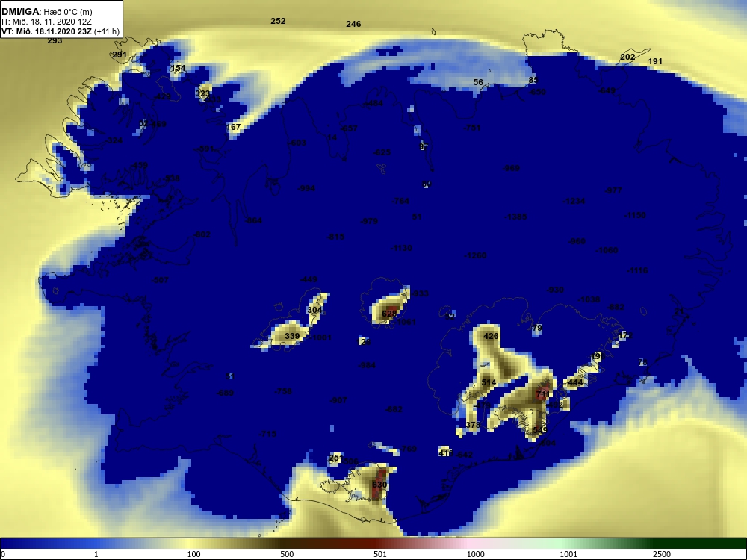The image size is (747, 560).
Task: Click the value 304 on the glacier patch
Action: pyautogui.click(x=314, y=310)
